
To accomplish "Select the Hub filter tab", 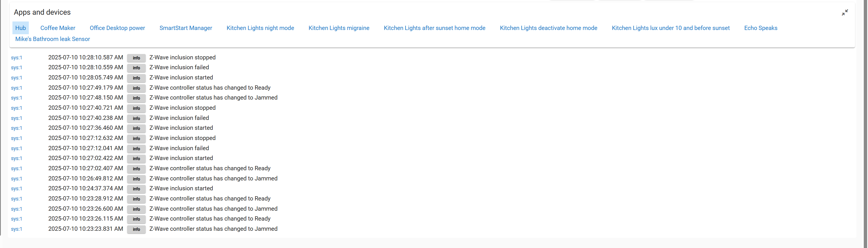I will (x=21, y=28).
